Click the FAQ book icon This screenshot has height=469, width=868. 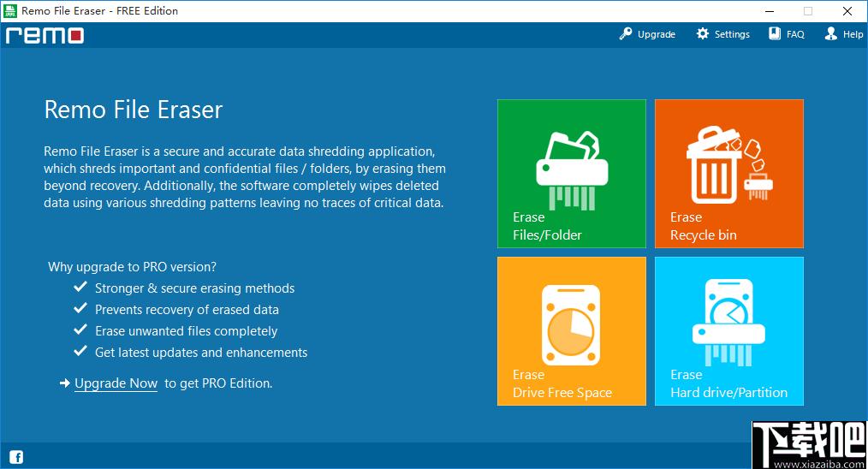[x=775, y=33]
